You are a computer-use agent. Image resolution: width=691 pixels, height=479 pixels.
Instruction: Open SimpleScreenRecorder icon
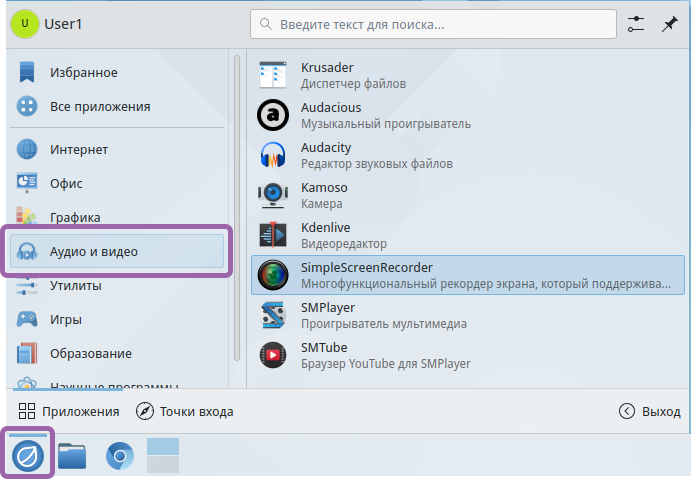[273, 275]
